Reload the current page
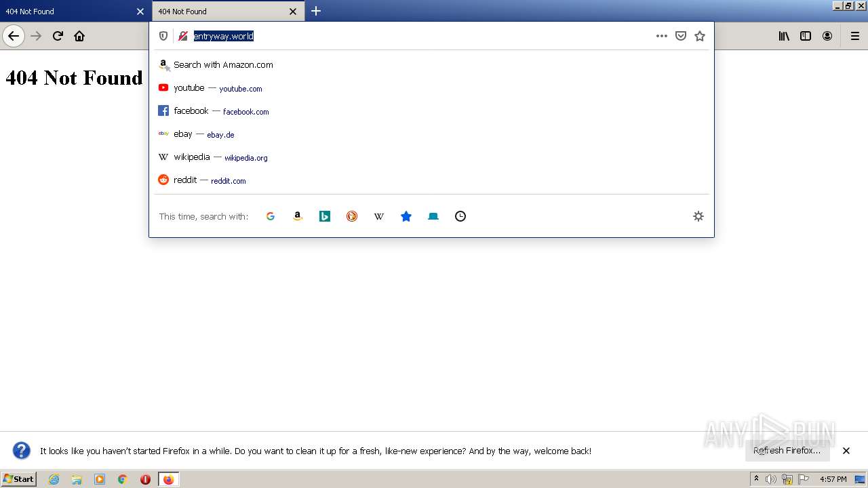Viewport: 868px width, 488px height. tap(58, 36)
